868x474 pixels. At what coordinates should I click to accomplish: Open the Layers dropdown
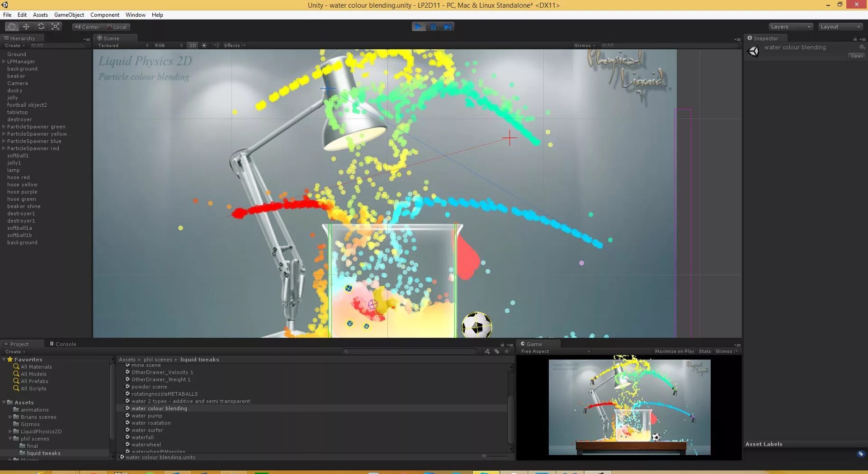point(791,27)
